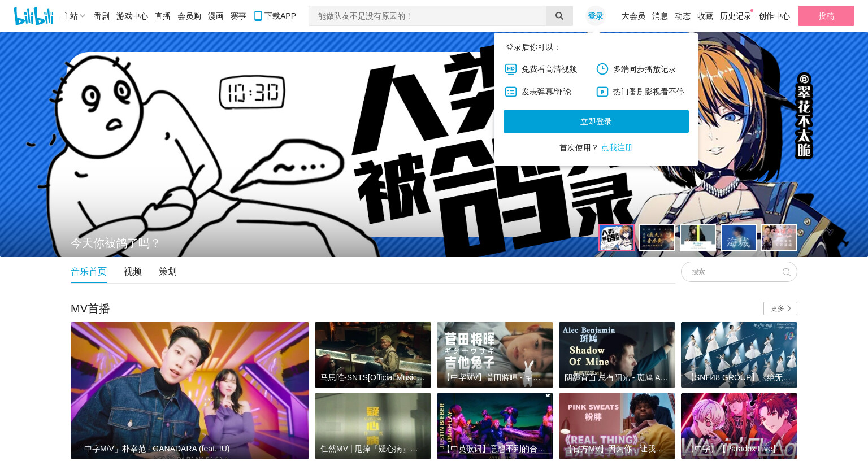Click the magnifier in the music search box
868x461 pixels.
pyautogui.click(x=786, y=272)
